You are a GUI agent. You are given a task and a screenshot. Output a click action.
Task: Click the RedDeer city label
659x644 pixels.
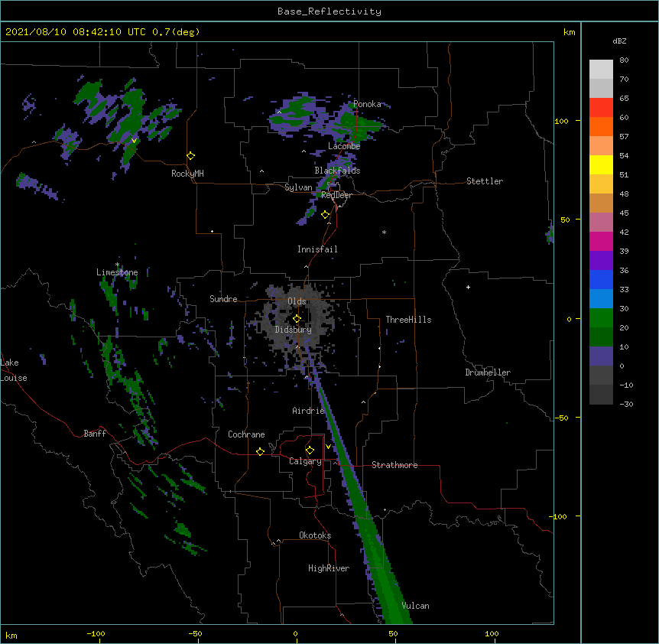(x=336, y=195)
